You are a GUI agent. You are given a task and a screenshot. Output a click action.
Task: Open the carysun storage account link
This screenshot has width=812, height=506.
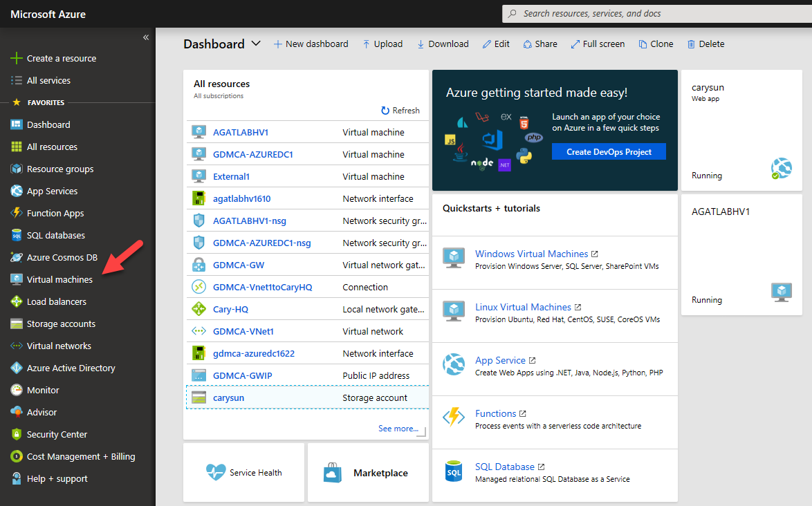228,397
